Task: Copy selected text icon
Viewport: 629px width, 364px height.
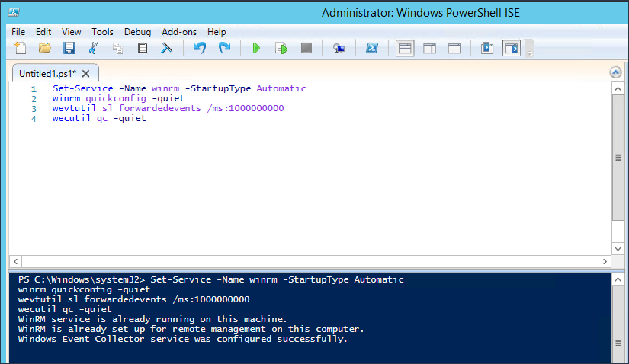Action: click(117, 48)
